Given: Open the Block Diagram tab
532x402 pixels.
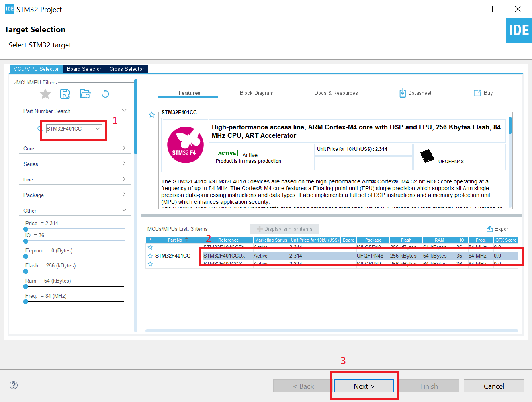Looking at the screenshot, I should click(x=256, y=93).
